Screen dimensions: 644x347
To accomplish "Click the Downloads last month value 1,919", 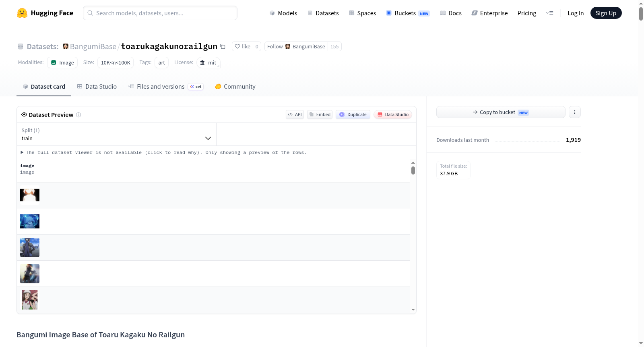I will click(573, 140).
